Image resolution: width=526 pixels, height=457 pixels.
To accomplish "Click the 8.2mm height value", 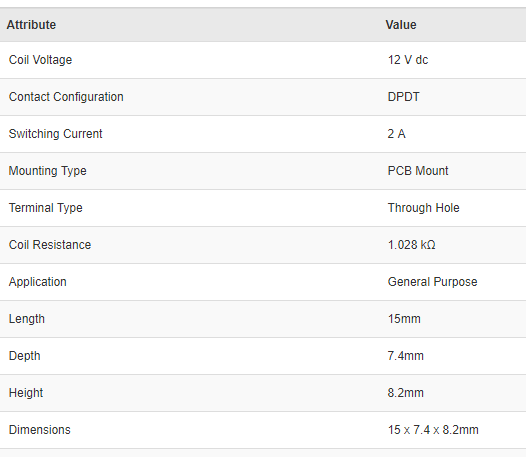I will pos(406,393).
